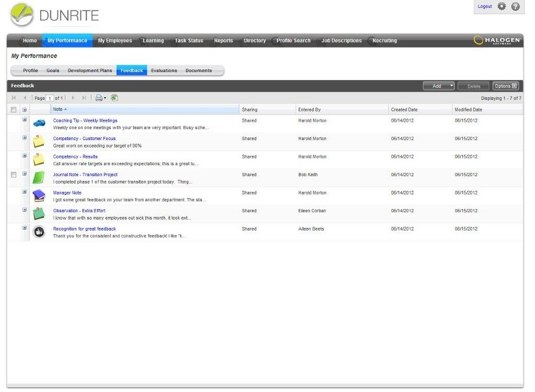
Task: Open settings via the gear icon
Action: coord(502,6)
